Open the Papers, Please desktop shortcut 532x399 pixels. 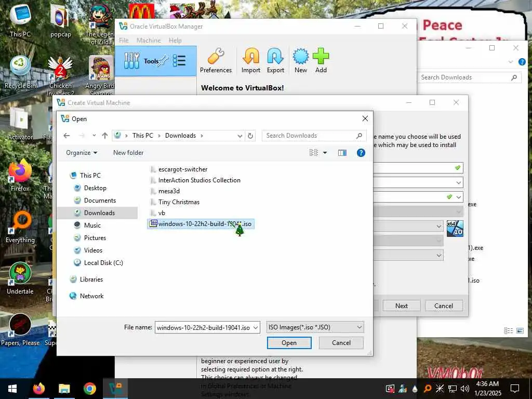pyautogui.click(x=20, y=330)
